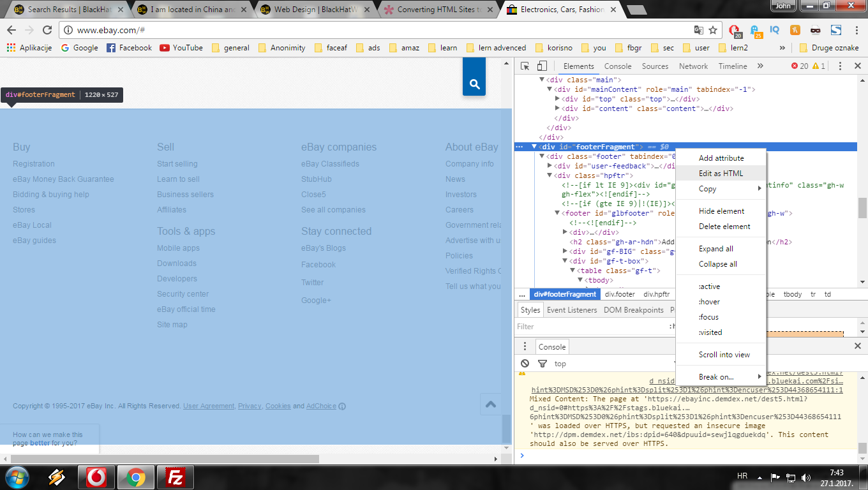
Task: Click the translate page icon in address bar
Action: [699, 30]
